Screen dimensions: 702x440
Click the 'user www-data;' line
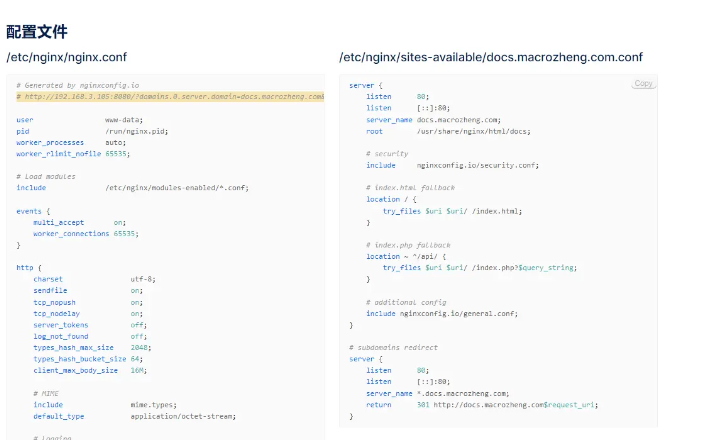79,120
